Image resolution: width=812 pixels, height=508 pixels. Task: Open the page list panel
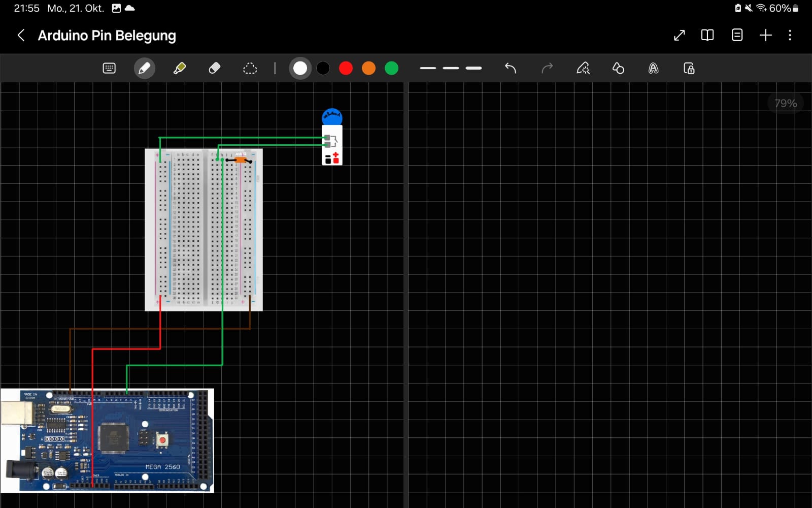click(737, 35)
